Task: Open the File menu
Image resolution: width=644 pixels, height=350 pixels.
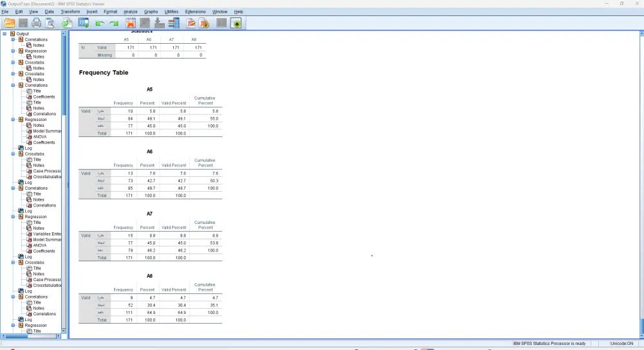Action: coord(5,12)
